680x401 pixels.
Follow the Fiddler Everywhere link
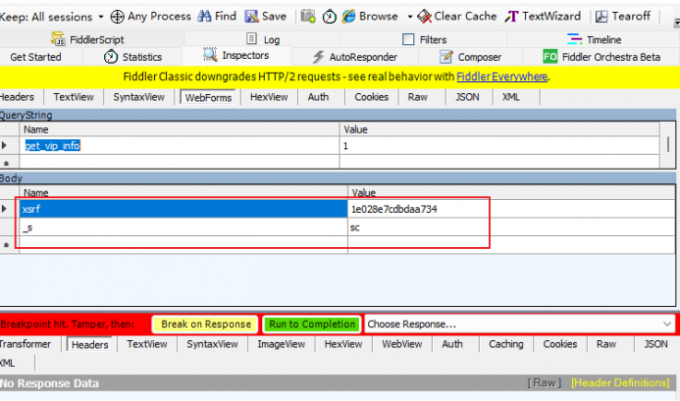pyautogui.click(x=502, y=77)
